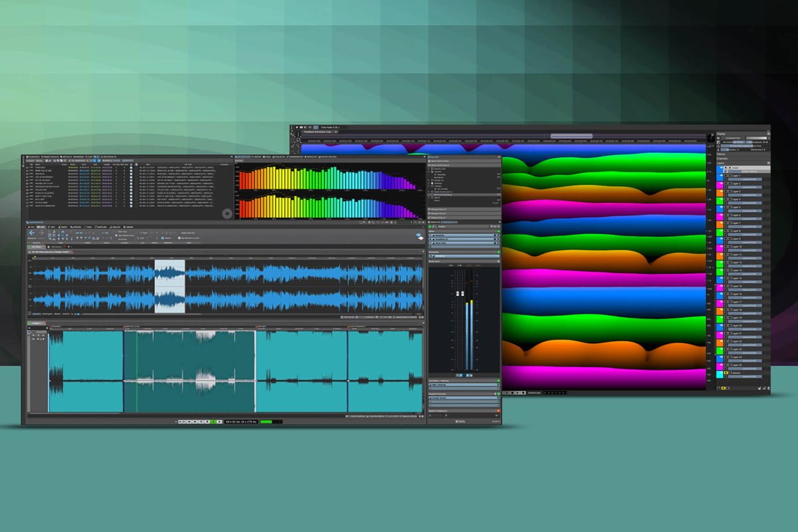
Task: Click the WaveLab transport time display
Action: tap(241, 422)
